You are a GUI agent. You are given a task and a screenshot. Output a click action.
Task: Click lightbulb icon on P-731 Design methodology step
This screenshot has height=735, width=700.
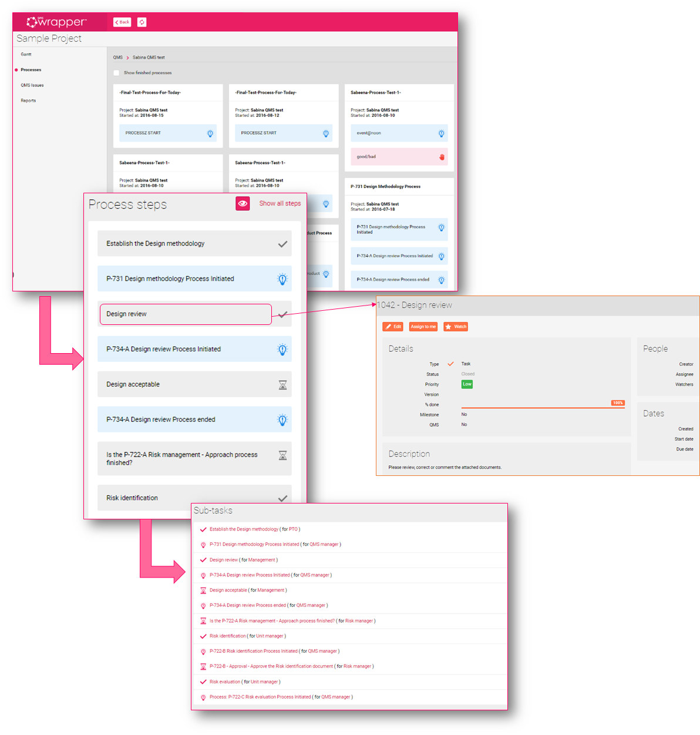(282, 279)
